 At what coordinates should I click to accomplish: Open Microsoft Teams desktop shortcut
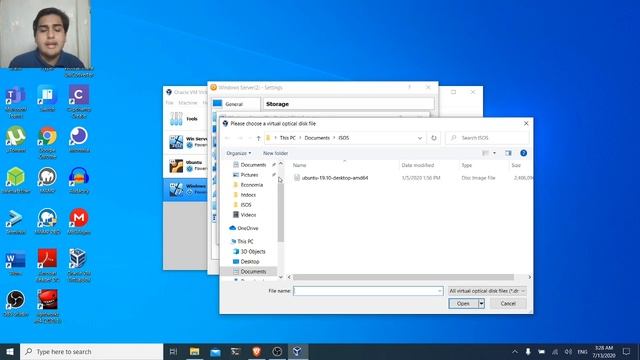pos(16,102)
